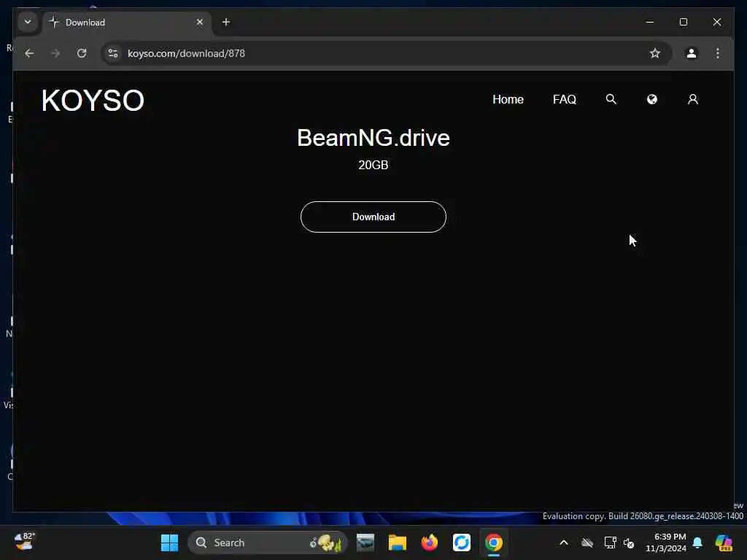Open the Chrome three-dot menu
The height and width of the screenshot is (560, 747).
(x=718, y=53)
